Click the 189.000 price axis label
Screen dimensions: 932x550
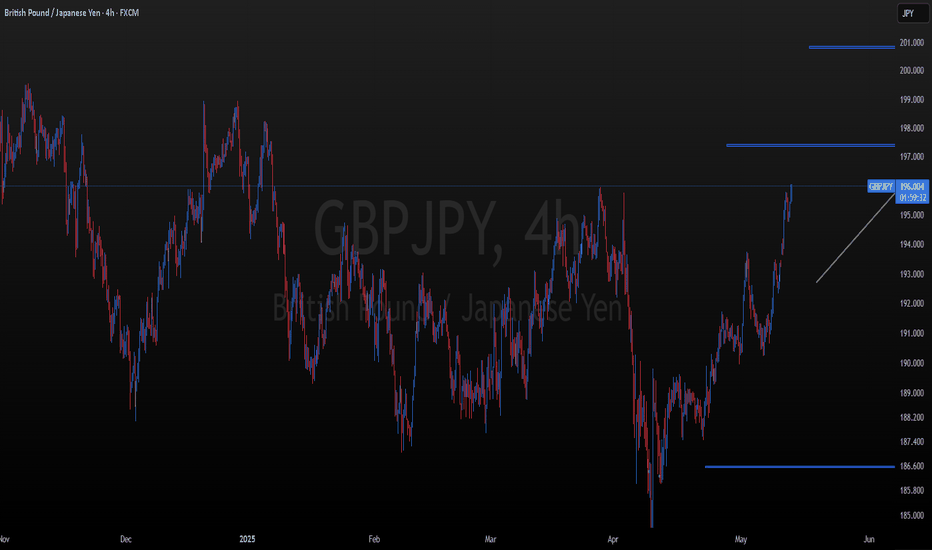click(x=912, y=392)
